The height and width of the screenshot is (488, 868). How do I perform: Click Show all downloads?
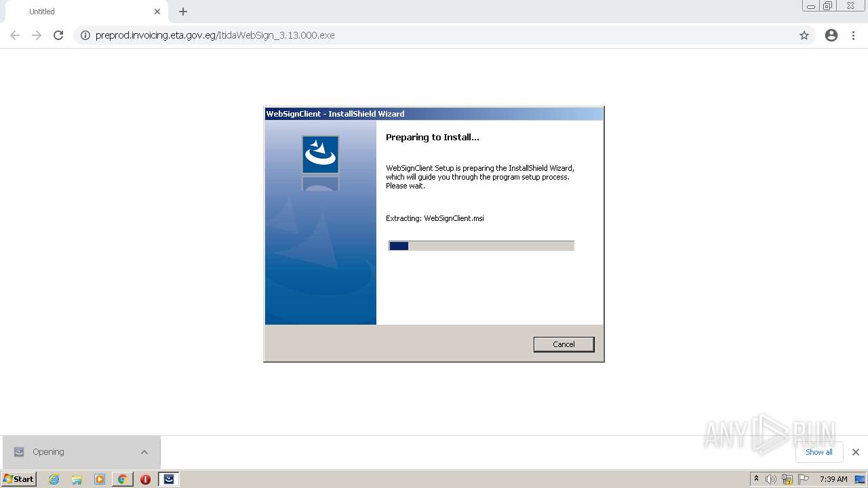tap(818, 452)
